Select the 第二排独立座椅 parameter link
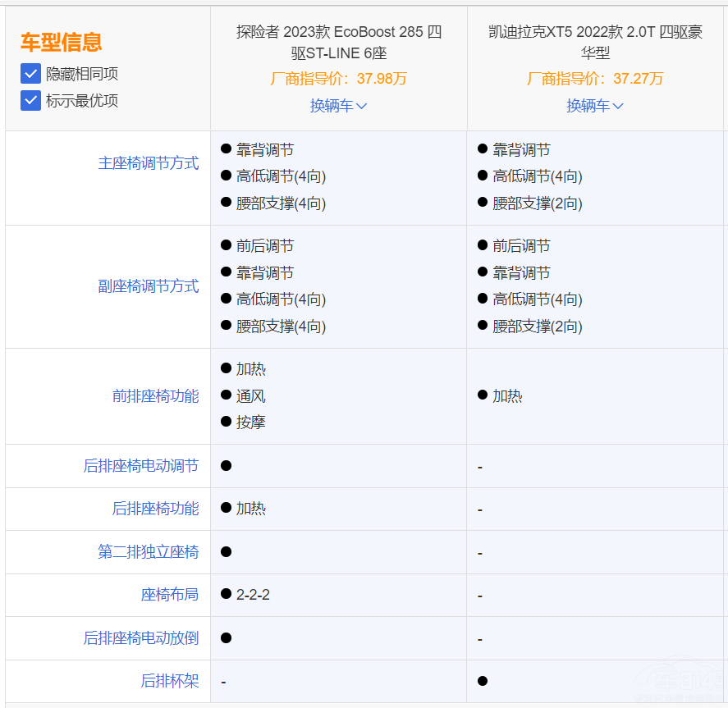This screenshot has width=728, height=708. tap(149, 552)
